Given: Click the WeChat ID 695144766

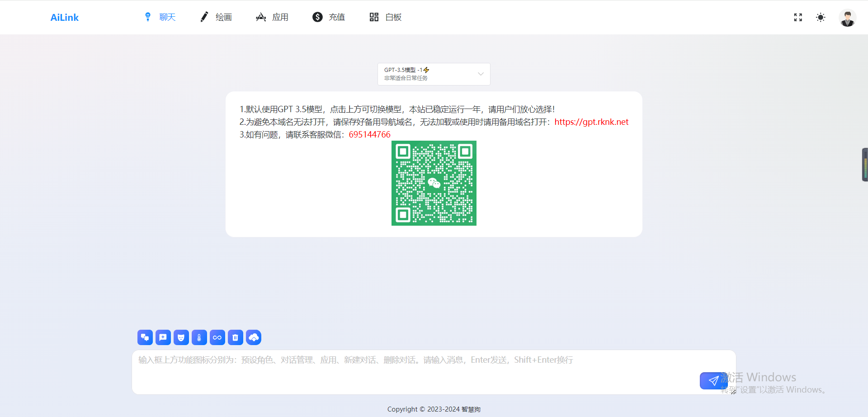Looking at the screenshot, I should tap(369, 135).
